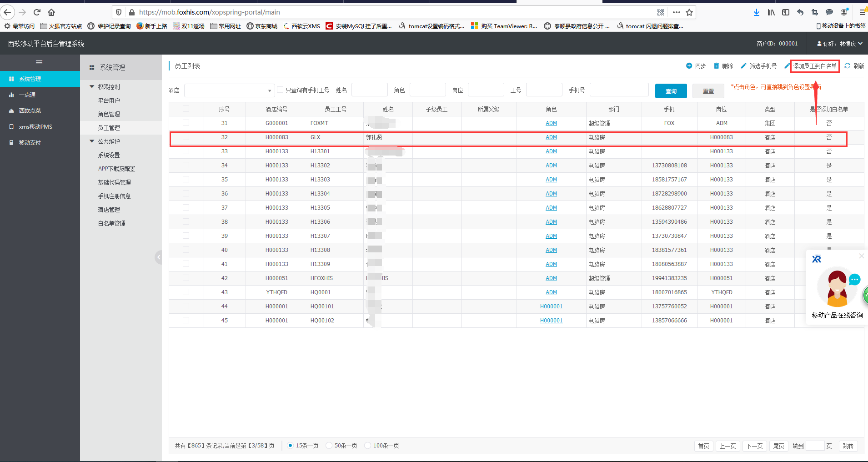Open APP下载及配置 in the submenu
The width and height of the screenshot is (868, 462).
(117, 169)
